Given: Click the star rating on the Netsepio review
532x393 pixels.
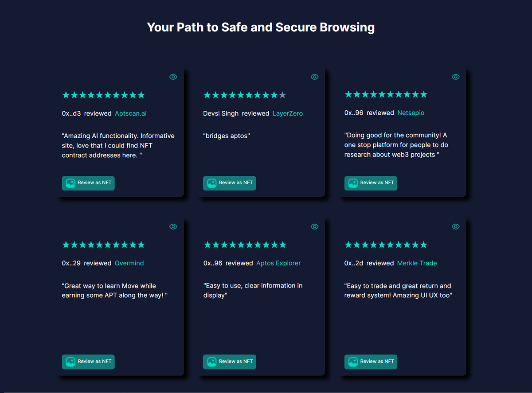Looking at the screenshot, I should pyautogui.click(x=386, y=94).
